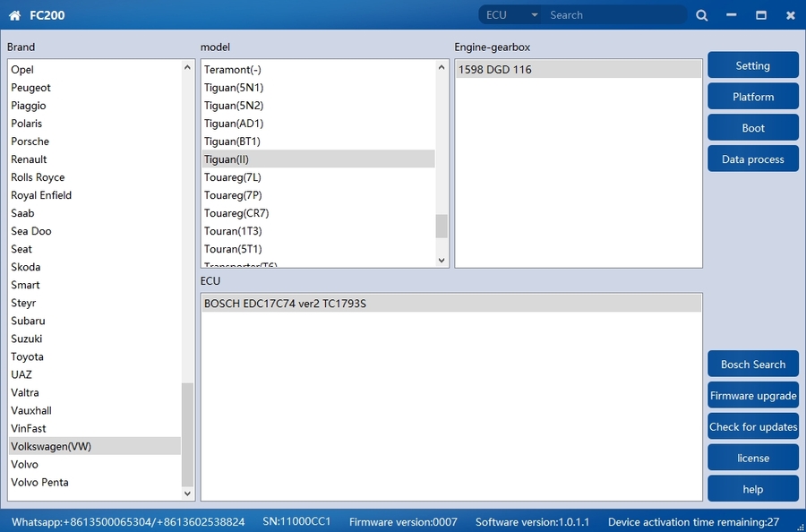Click the Platform button
This screenshot has width=806, height=532.
[752, 97]
